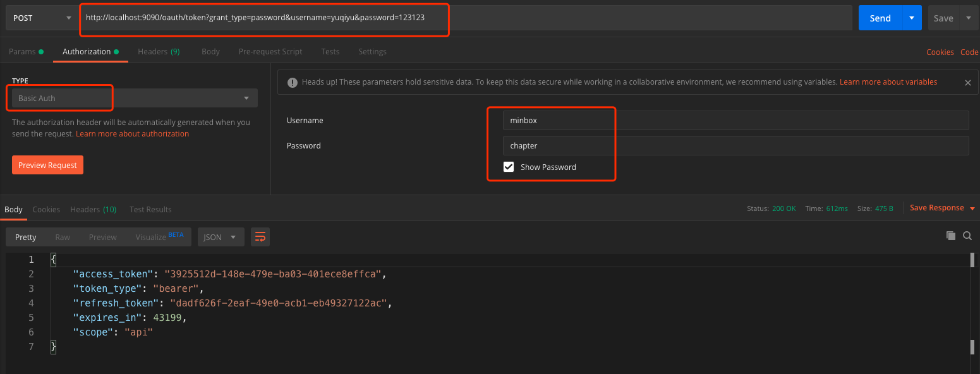Open the JSON format dropdown
This screenshot has height=374, width=980.
pyautogui.click(x=221, y=237)
